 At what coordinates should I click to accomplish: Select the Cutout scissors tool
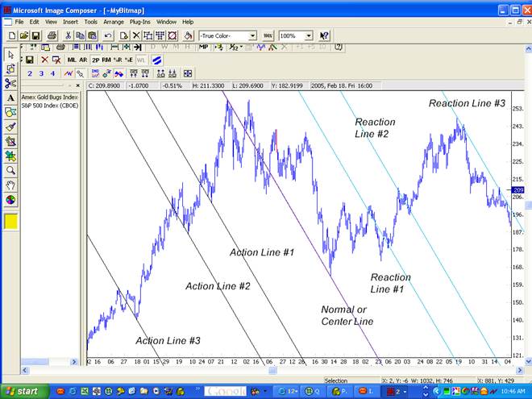coord(10,83)
